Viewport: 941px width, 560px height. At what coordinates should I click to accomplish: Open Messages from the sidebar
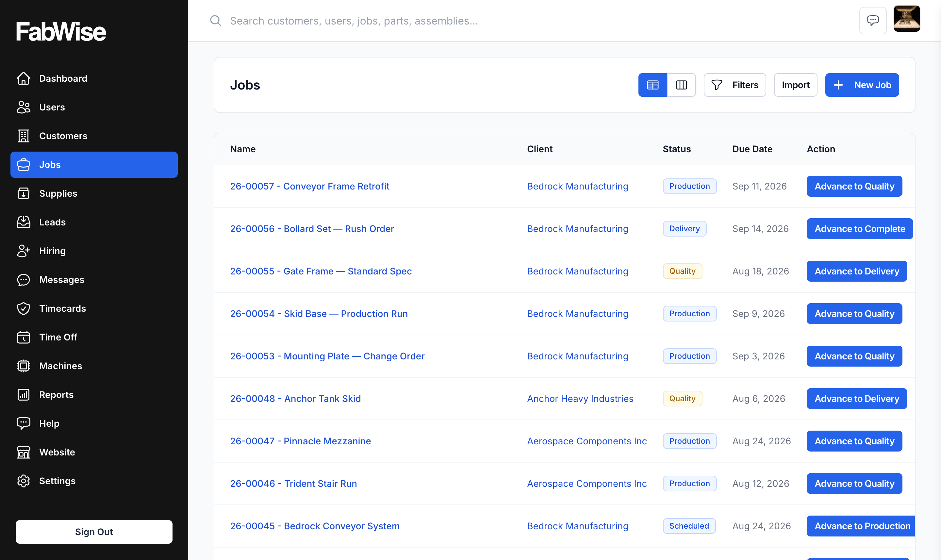click(94, 280)
